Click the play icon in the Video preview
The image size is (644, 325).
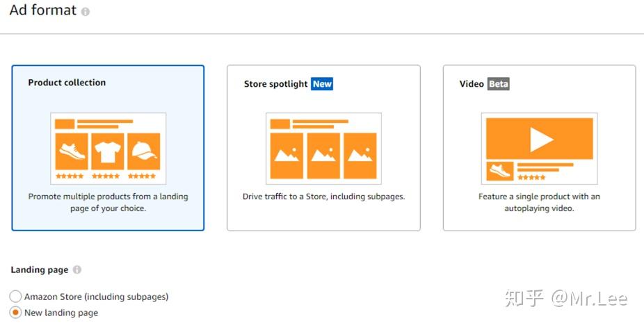(x=539, y=140)
